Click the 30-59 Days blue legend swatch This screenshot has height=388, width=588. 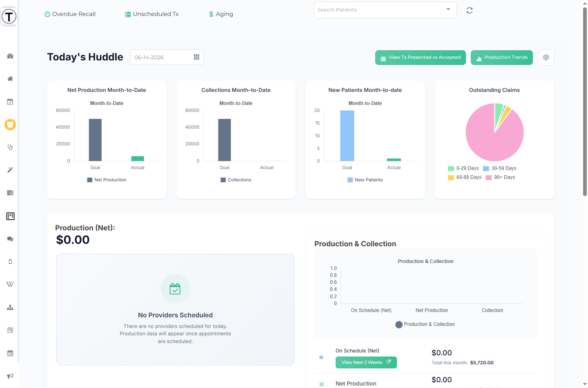[x=486, y=169]
